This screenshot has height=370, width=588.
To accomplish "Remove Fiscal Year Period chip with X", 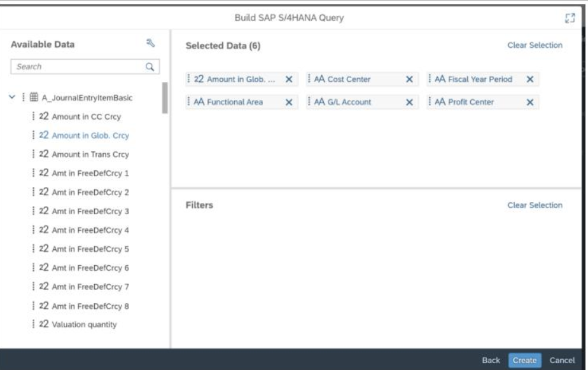I will click(530, 79).
